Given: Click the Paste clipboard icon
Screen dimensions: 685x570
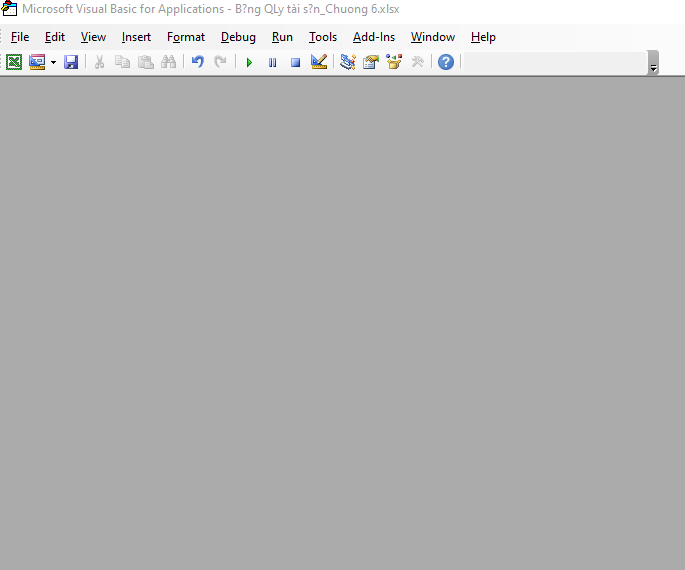Looking at the screenshot, I should coord(145,62).
